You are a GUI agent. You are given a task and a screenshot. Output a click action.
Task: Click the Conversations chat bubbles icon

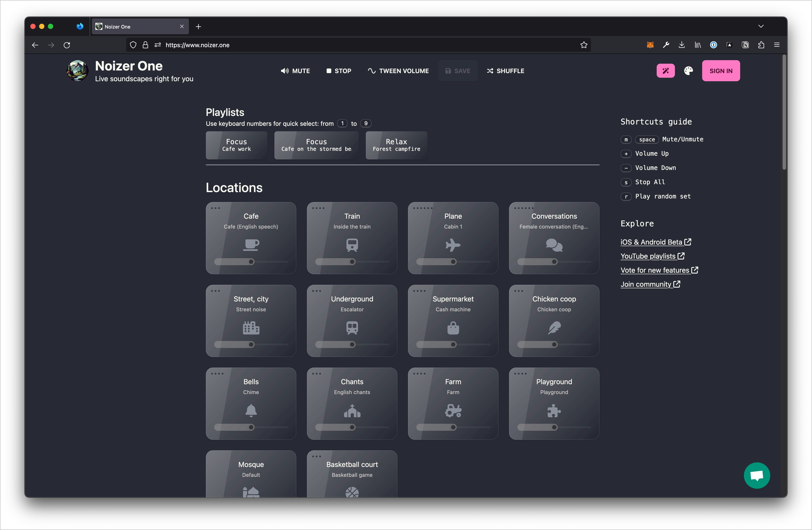[x=554, y=245]
